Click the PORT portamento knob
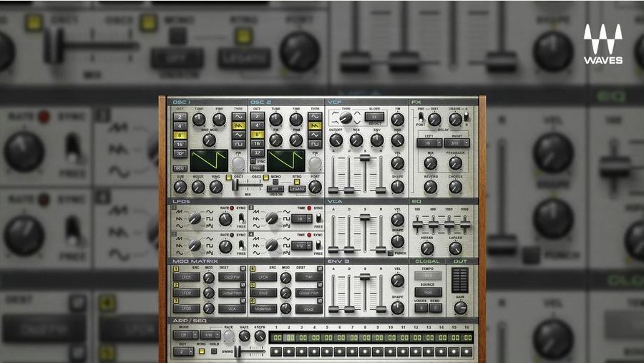Screen dimensions: 644x363 [x=315, y=187]
